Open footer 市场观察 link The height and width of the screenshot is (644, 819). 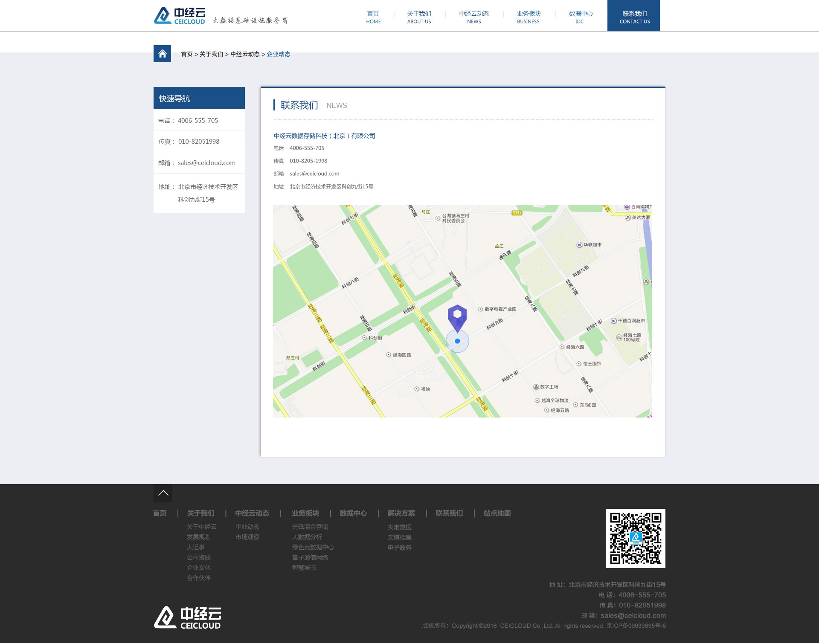[247, 537]
